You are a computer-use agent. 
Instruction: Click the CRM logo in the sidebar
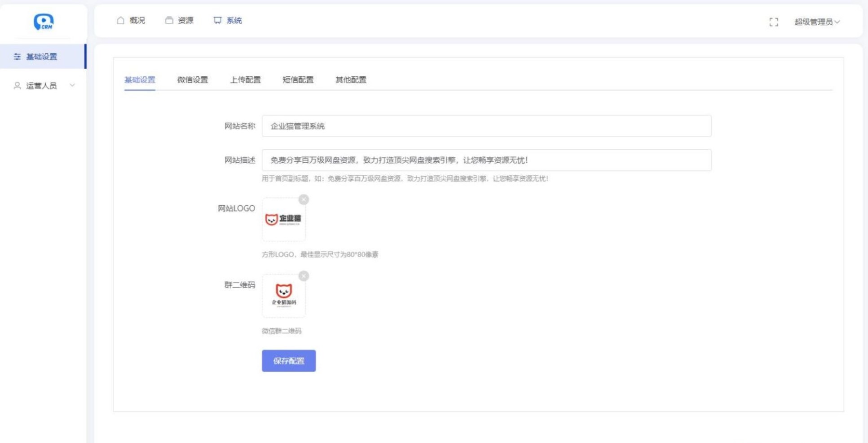point(44,22)
